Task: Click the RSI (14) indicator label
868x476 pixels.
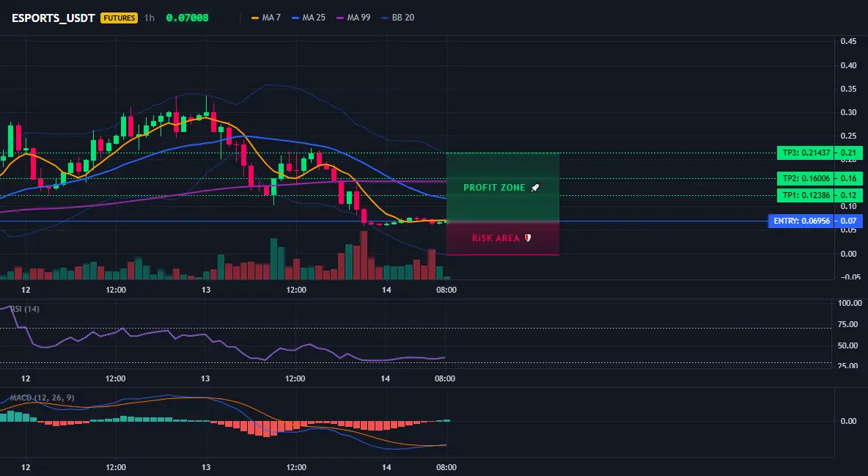Action: pyautogui.click(x=25, y=309)
